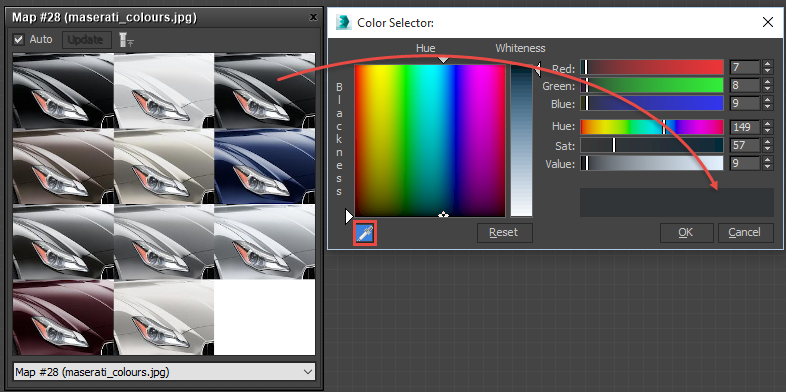Click the Sat value spinner arrows
This screenshot has height=392, width=786.
[767, 145]
